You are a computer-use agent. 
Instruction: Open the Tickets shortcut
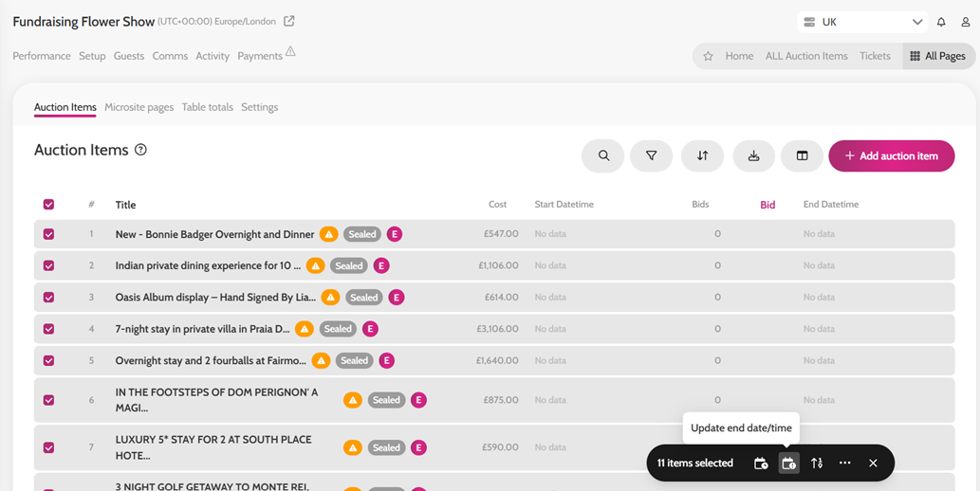(875, 56)
